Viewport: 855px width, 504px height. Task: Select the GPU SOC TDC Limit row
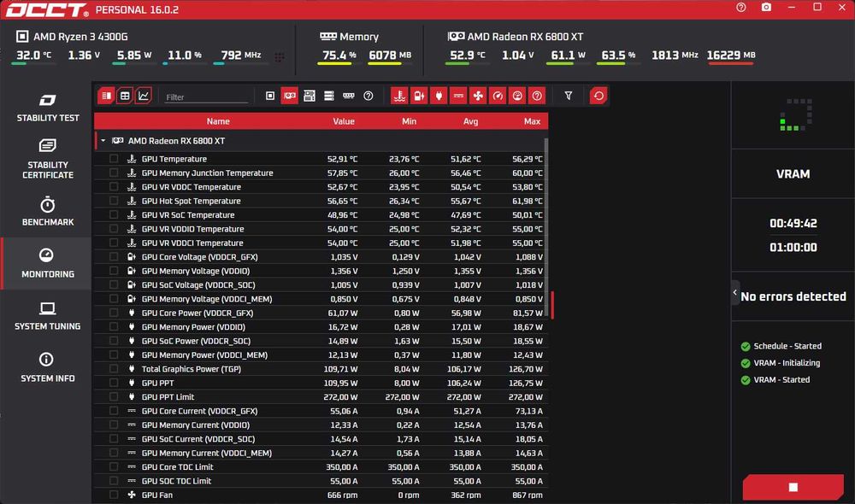pyautogui.click(x=321, y=481)
